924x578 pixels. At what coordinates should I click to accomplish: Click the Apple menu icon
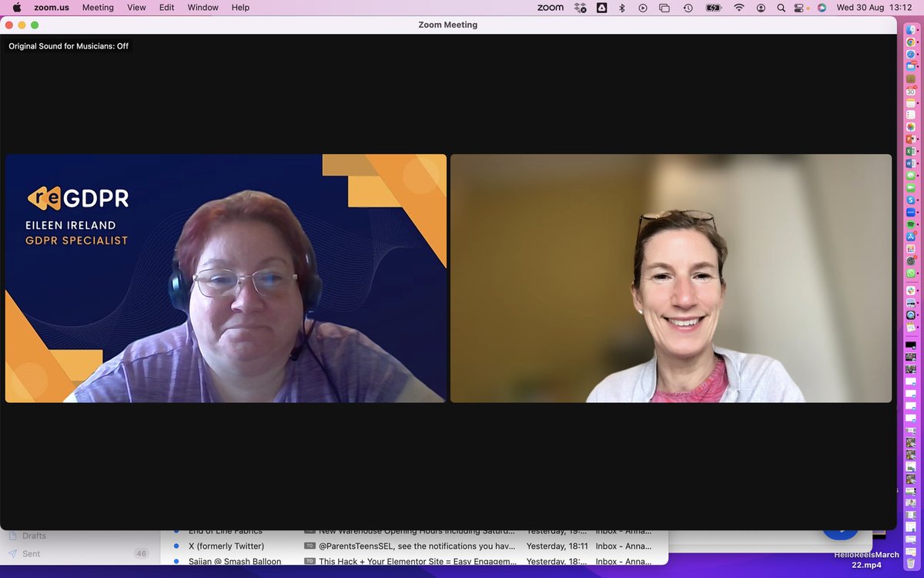point(16,8)
